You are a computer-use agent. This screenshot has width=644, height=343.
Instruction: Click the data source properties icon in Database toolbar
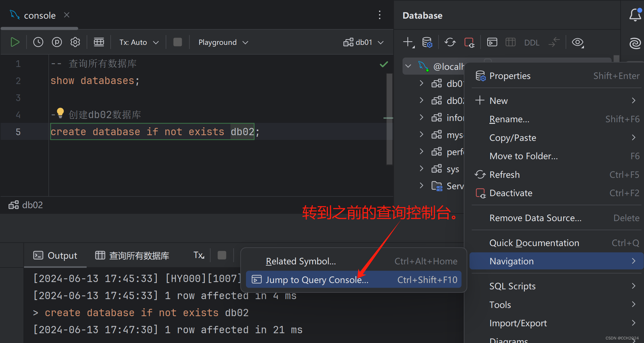[x=427, y=42]
